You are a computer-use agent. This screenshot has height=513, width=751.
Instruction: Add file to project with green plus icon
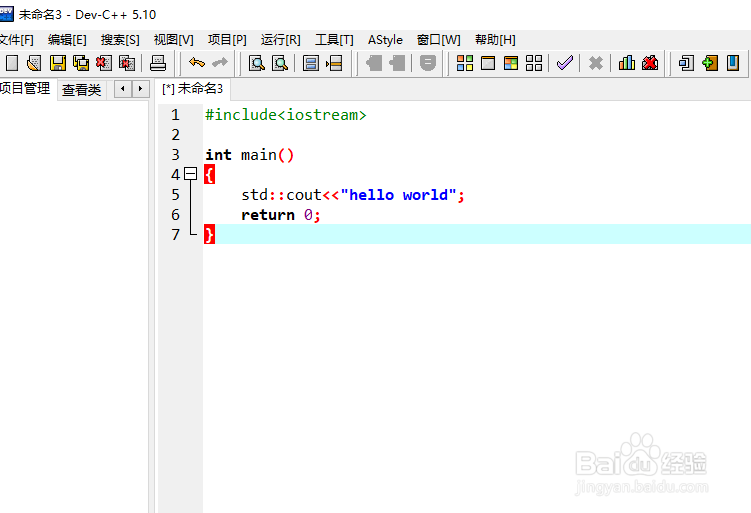point(710,63)
